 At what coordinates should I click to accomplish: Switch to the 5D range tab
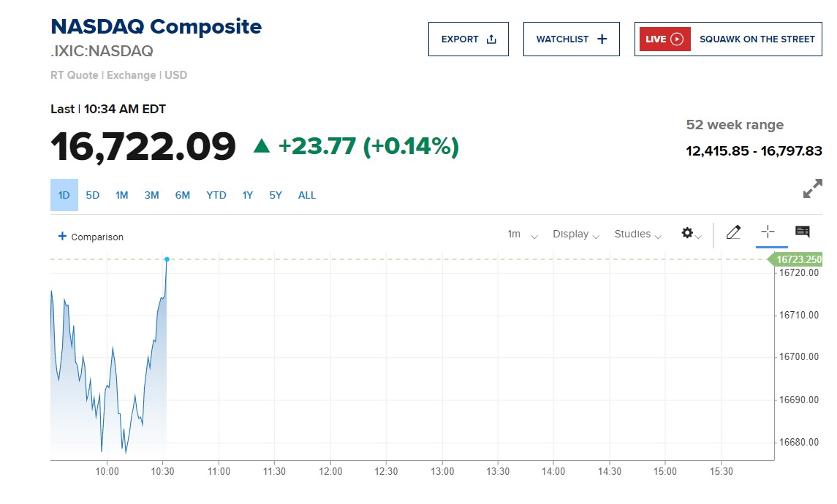pyautogui.click(x=92, y=195)
